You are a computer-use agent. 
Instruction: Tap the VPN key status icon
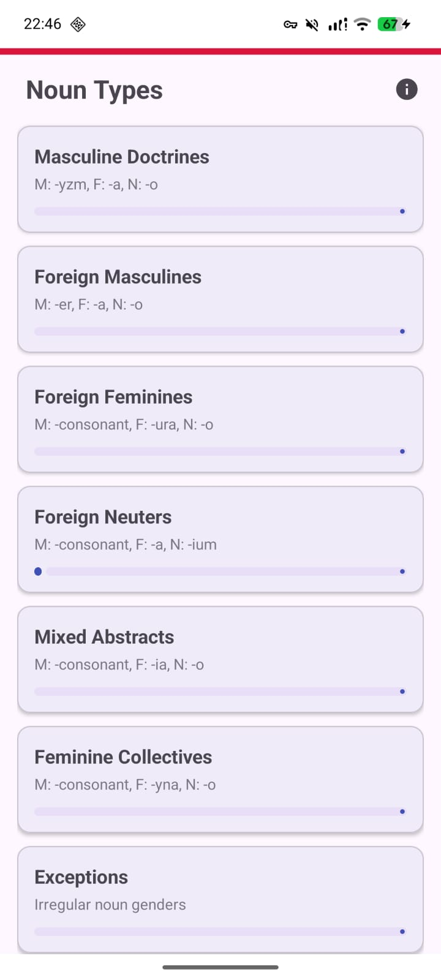[290, 24]
